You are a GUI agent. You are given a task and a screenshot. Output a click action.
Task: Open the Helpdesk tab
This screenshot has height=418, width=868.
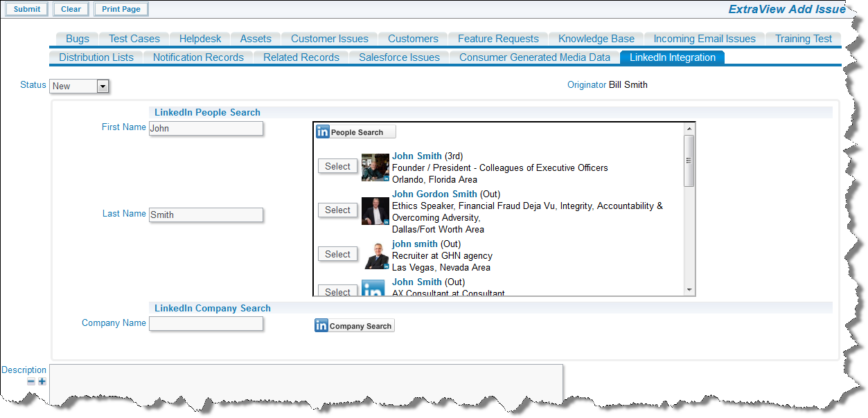coord(200,39)
